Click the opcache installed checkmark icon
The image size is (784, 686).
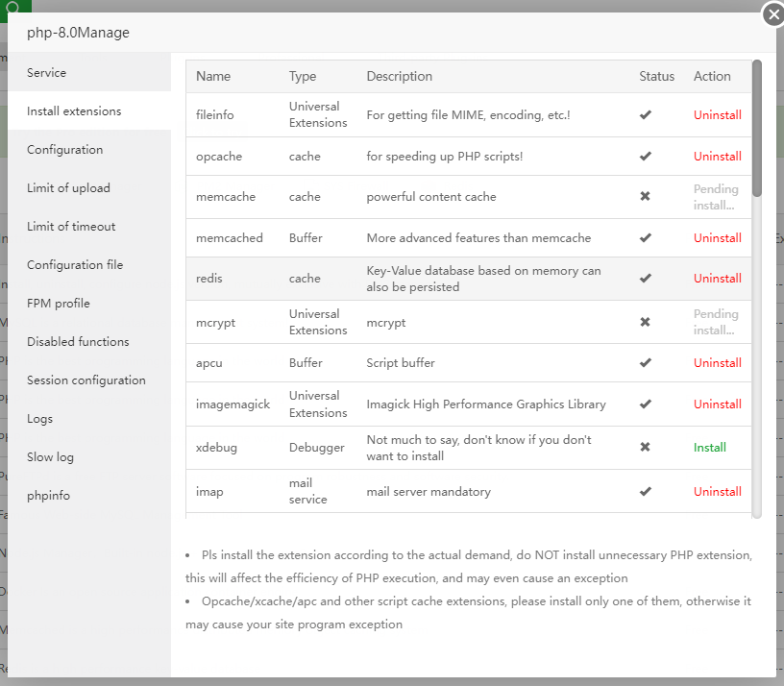646,156
